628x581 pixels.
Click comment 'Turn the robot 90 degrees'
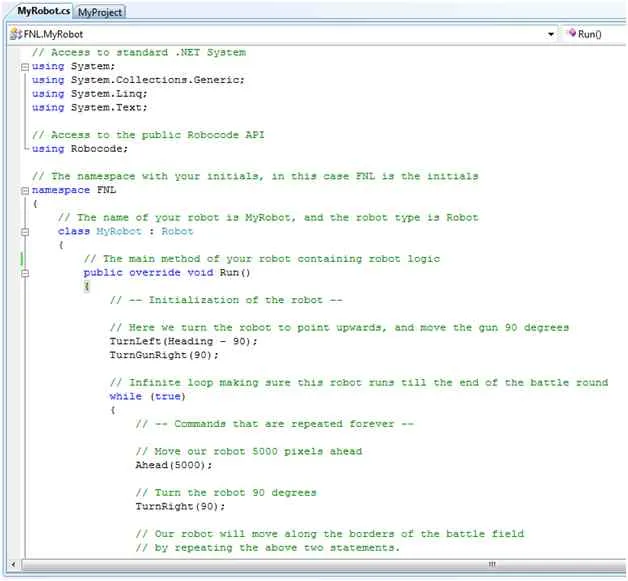pos(226,493)
